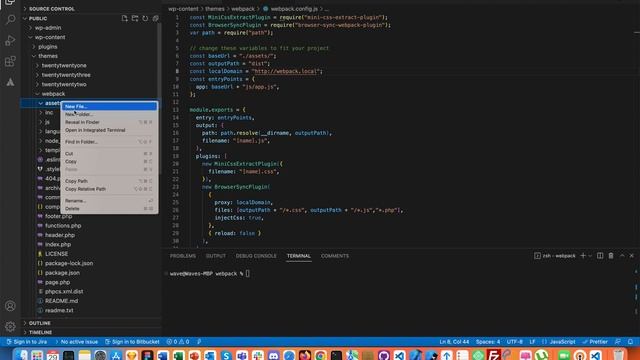Switch to the Problems tab

182,256
